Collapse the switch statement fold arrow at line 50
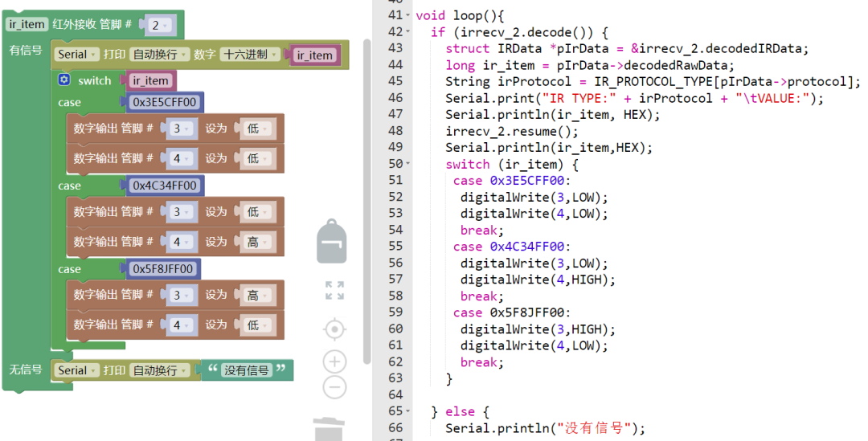 (x=408, y=164)
